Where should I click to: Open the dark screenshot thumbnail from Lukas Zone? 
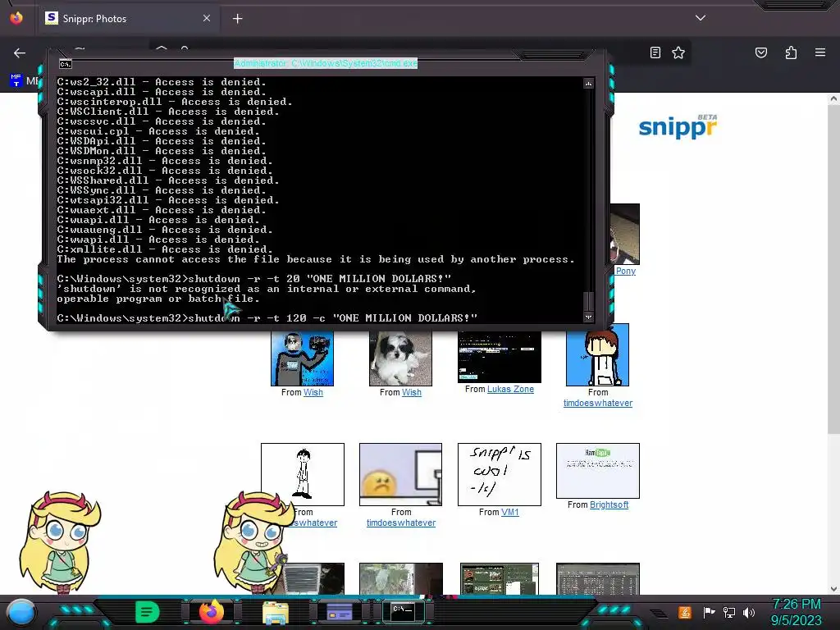tap(500, 357)
